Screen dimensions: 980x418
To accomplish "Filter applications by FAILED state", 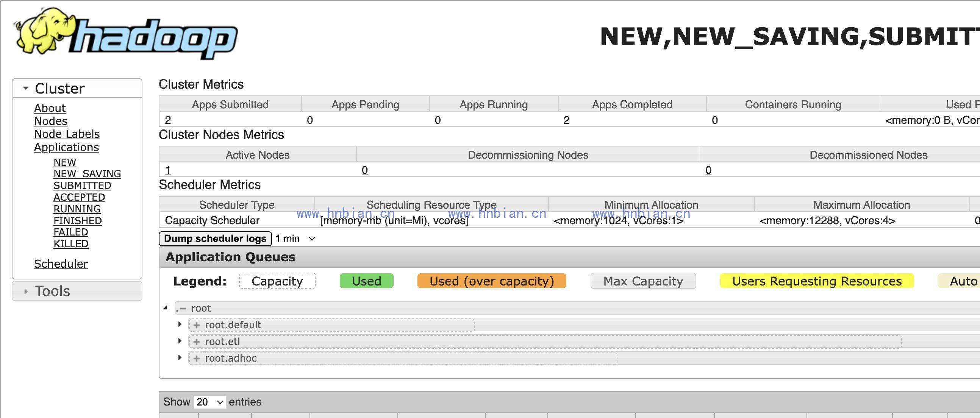I will [x=71, y=232].
